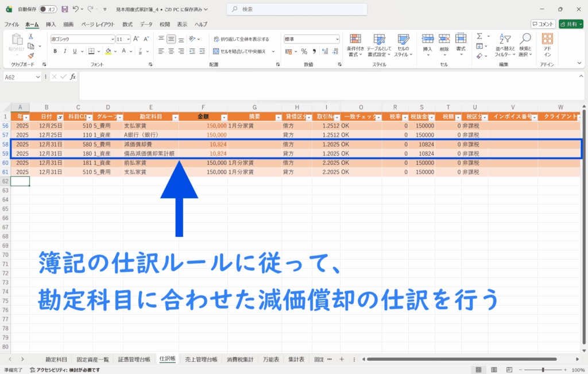Toggle 折り返して全体を表示する wrap text

pyautogui.click(x=241, y=39)
